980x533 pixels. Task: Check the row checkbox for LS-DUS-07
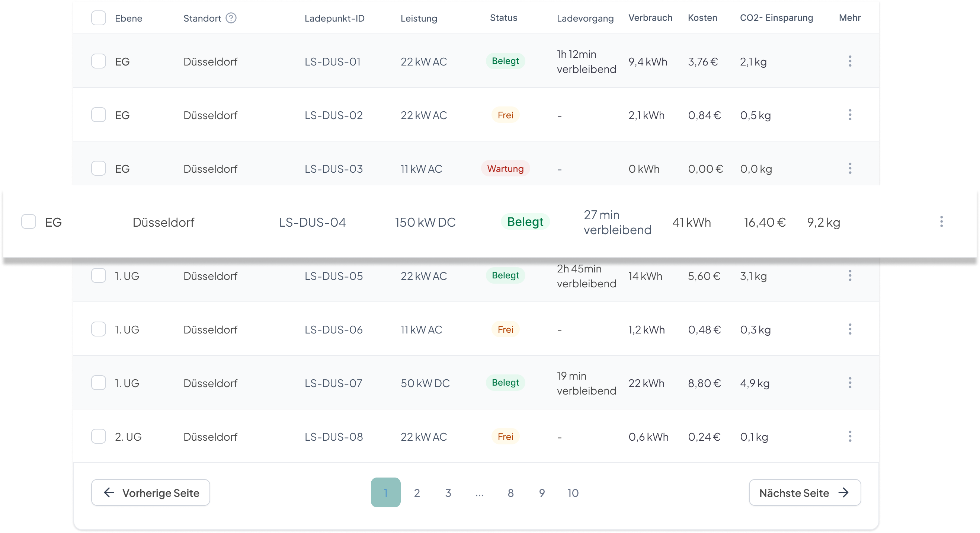click(99, 383)
